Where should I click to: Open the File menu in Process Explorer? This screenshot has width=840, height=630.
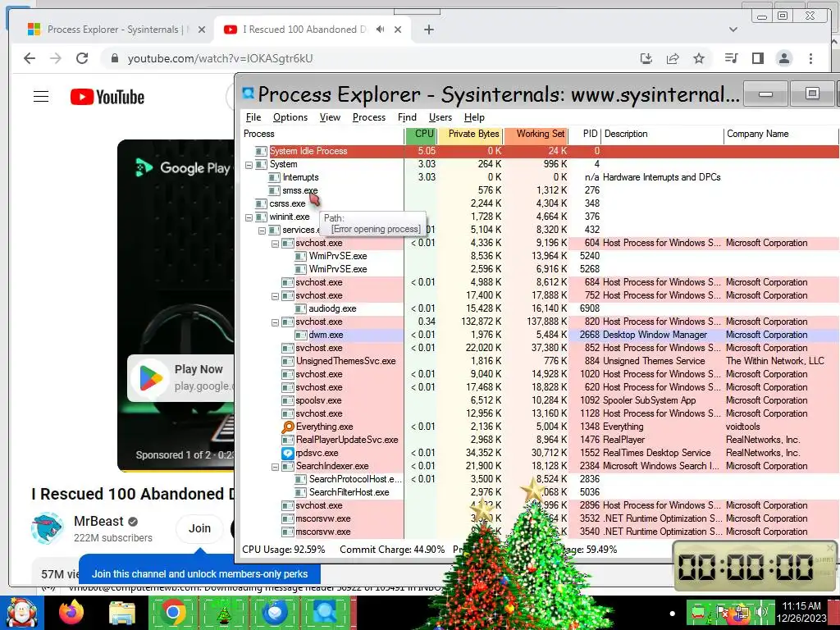pyautogui.click(x=253, y=117)
